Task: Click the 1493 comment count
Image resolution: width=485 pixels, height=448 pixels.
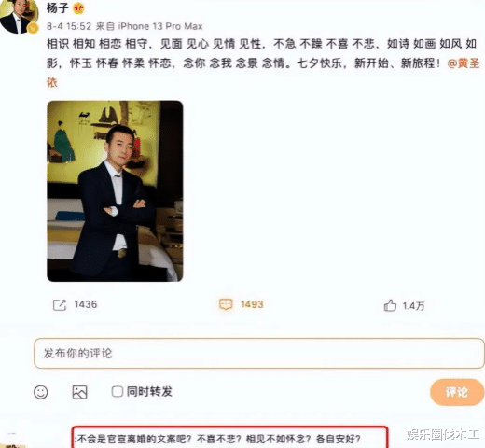Action: [252, 304]
